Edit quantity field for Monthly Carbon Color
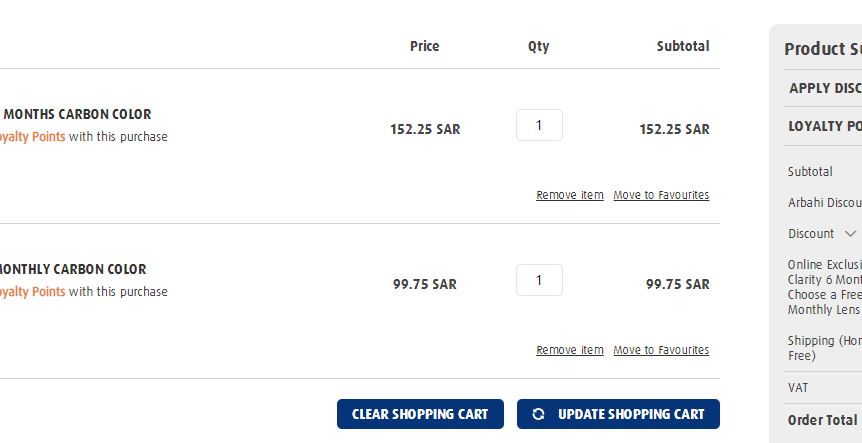The width and height of the screenshot is (862, 443). [x=539, y=280]
